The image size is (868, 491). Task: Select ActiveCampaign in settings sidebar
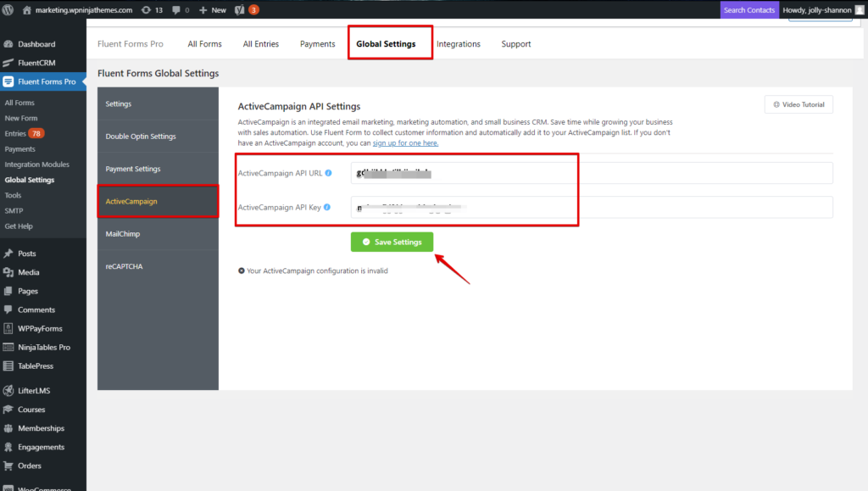158,202
